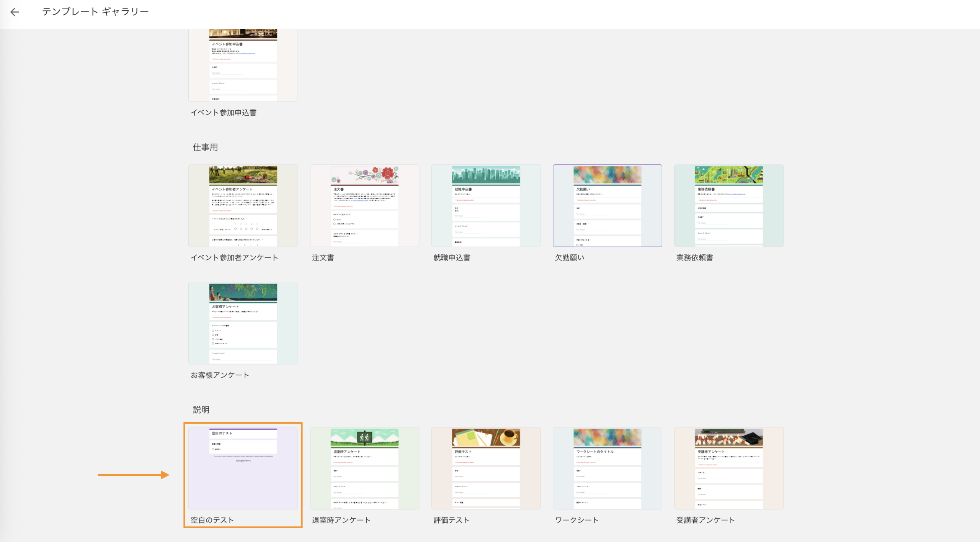The height and width of the screenshot is (542, 980).
Task: Open the イベント参加者アンケート template
Action: click(x=243, y=206)
